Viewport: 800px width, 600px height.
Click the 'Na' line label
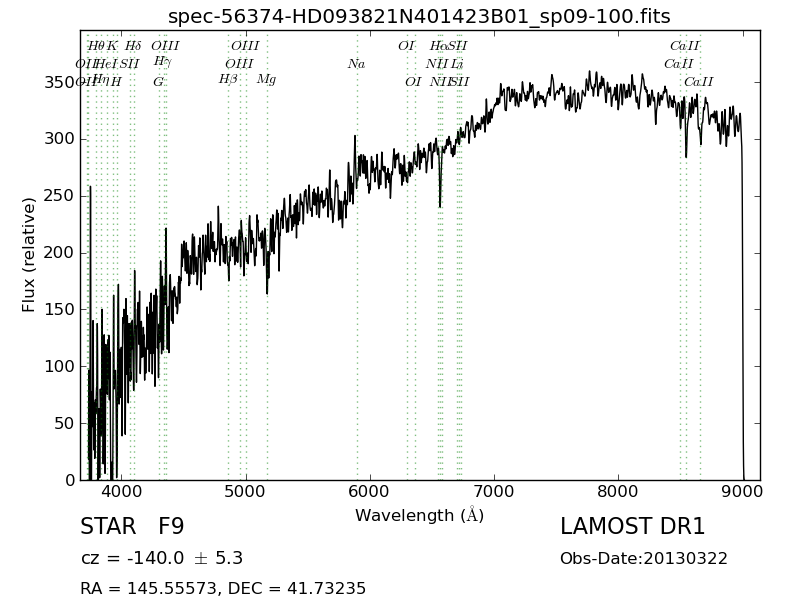[356, 64]
